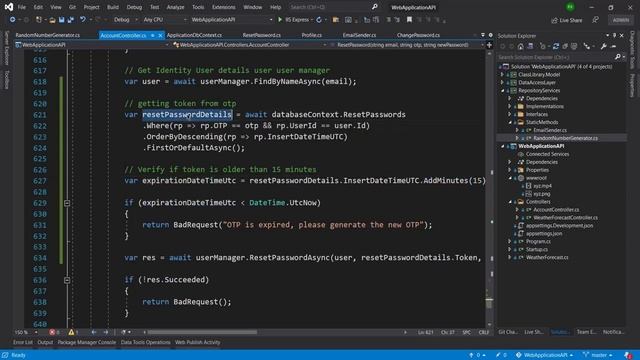Viewport: 640px width, 360px height.
Task: Switch to the RandomNumberGenerator.cs tab
Action: point(48,35)
